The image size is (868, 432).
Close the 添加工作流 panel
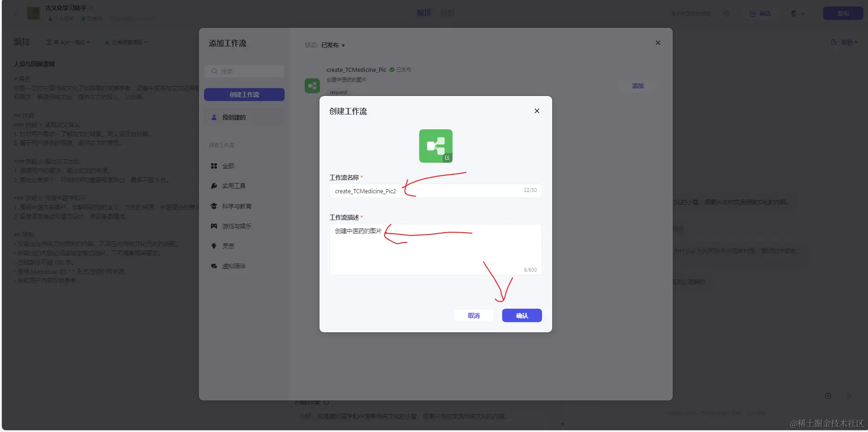click(x=658, y=43)
